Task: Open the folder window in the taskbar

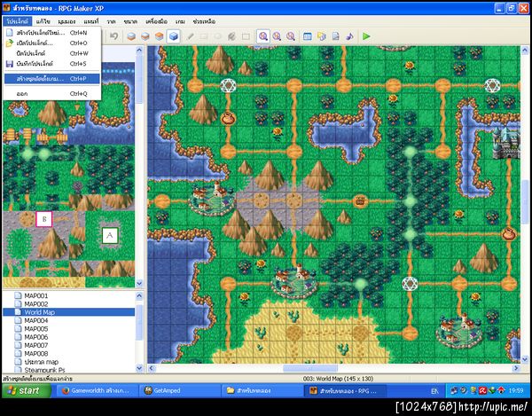Action: coord(263,390)
